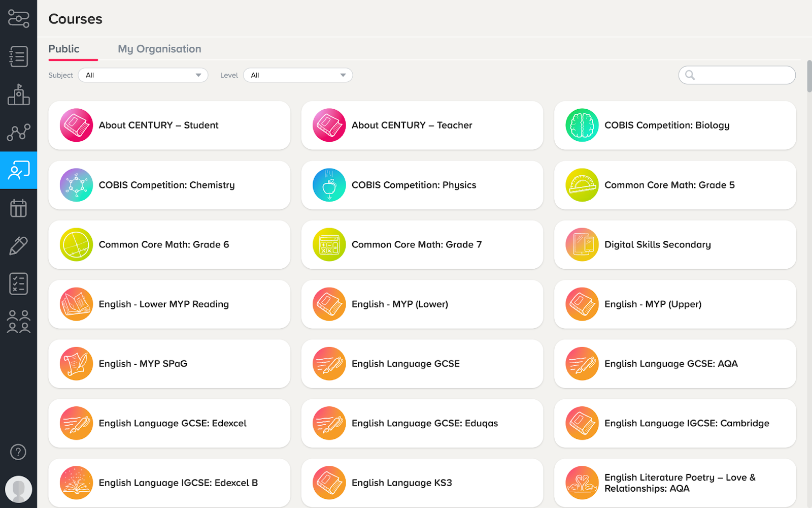Open the graph nodes sidebar icon

18,133
